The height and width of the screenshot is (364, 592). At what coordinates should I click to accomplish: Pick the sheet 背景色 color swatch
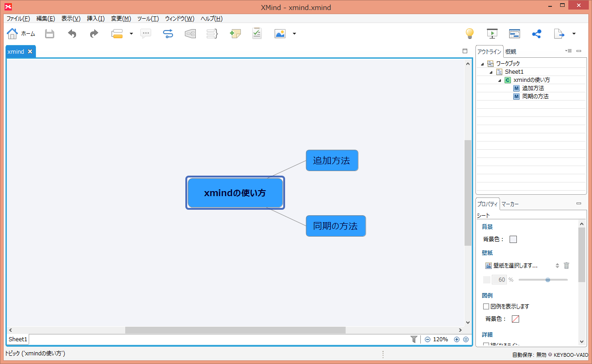(513, 239)
